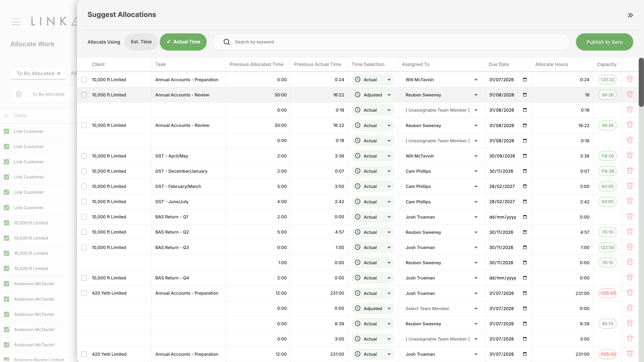Image resolution: width=644 pixels, height=362 pixels.
Task: Delete the GST - April/May allocation row
Action: 630,155
